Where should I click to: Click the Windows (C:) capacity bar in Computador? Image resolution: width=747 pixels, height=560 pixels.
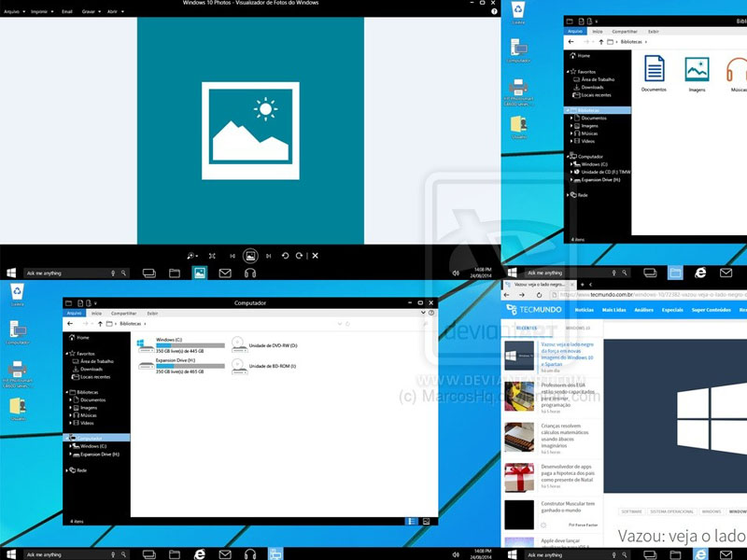pyautogui.click(x=190, y=345)
